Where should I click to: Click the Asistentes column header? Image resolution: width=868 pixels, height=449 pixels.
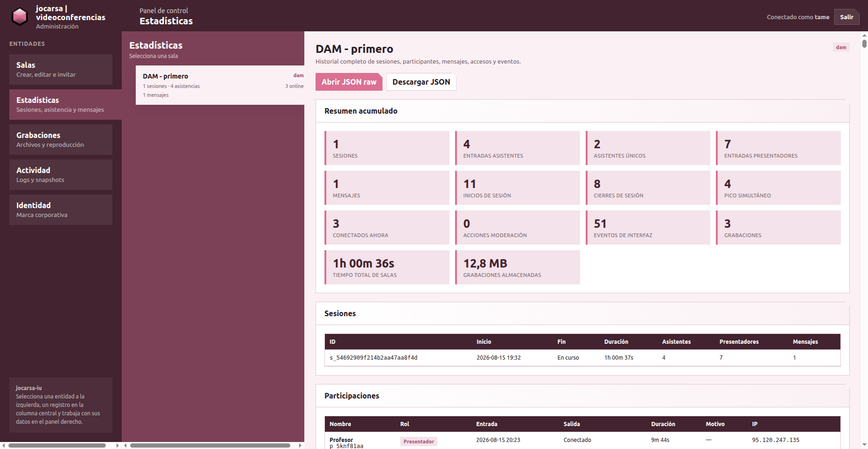pos(676,342)
